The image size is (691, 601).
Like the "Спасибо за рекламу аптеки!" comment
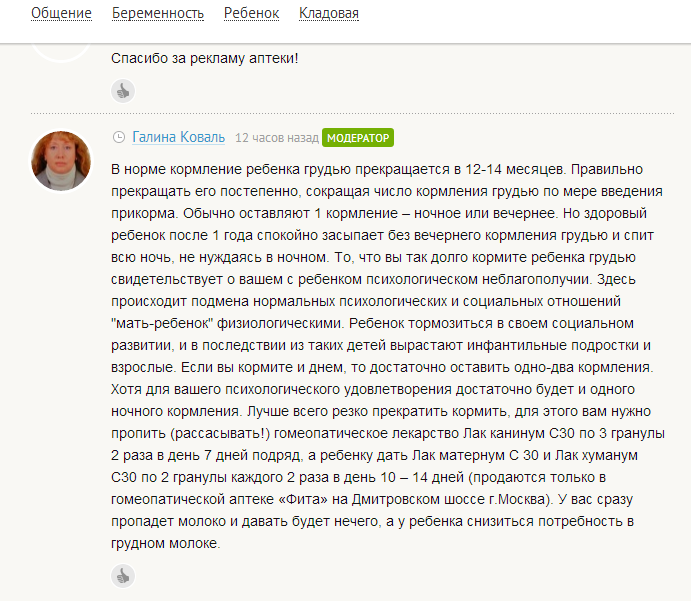(x=123, y=91)
